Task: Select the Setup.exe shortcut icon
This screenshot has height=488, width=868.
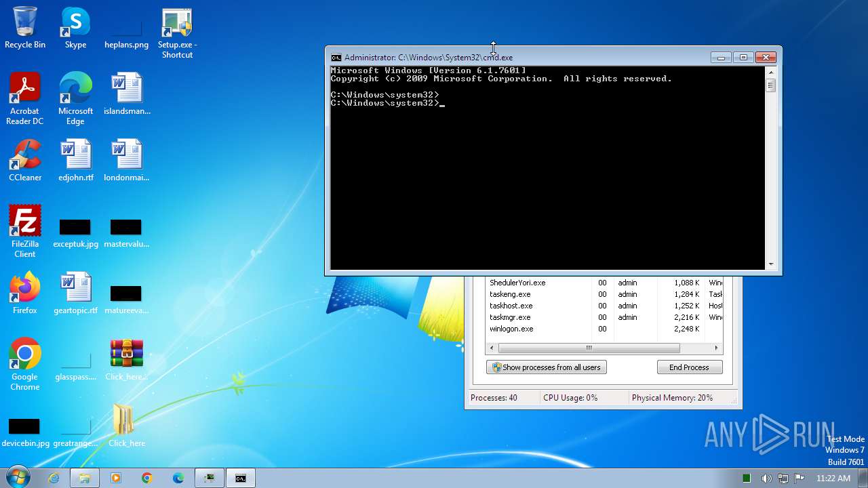Action: (x=177, y=33)
